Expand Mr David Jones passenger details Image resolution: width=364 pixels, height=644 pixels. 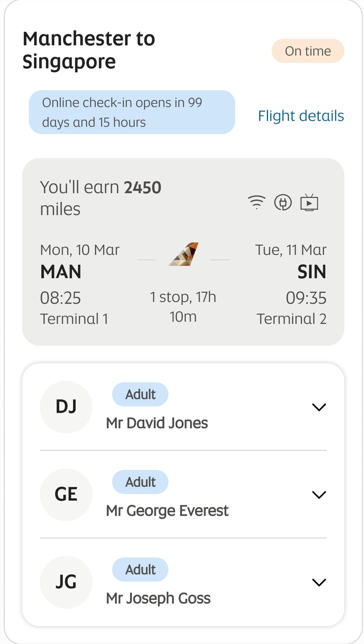[319, 407]
